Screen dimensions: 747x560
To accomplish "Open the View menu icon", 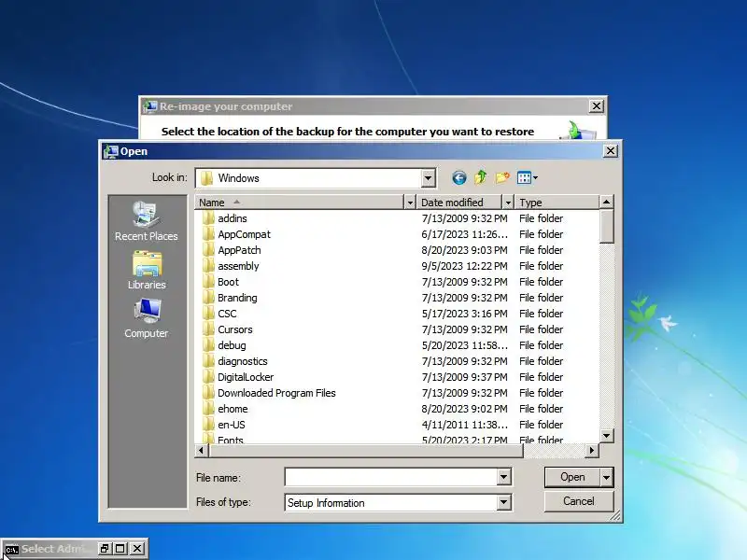I will tap(528, 177).
